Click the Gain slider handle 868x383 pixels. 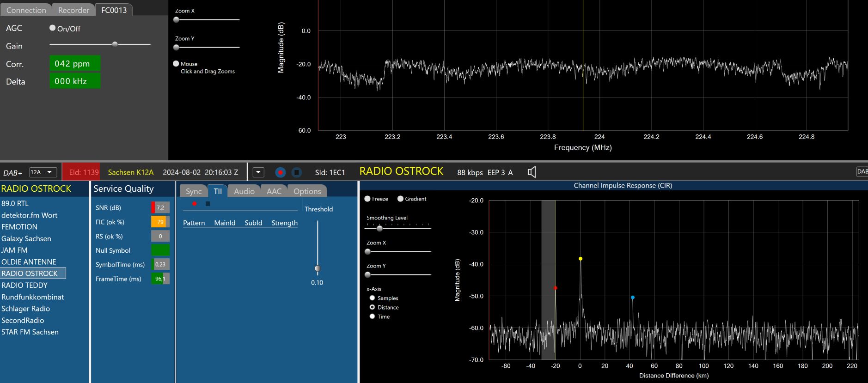pyautogui.click(x=115, y=44)
